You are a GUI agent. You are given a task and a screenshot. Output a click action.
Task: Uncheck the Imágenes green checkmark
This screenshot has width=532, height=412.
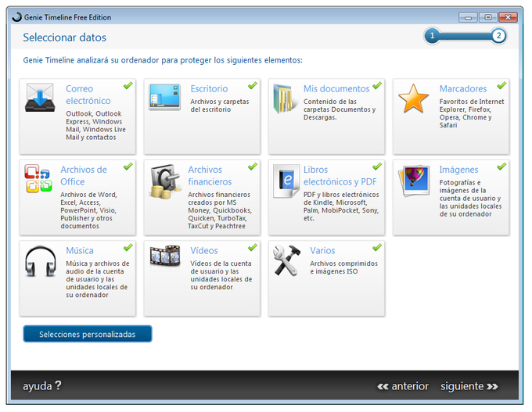tap(501, 167)
